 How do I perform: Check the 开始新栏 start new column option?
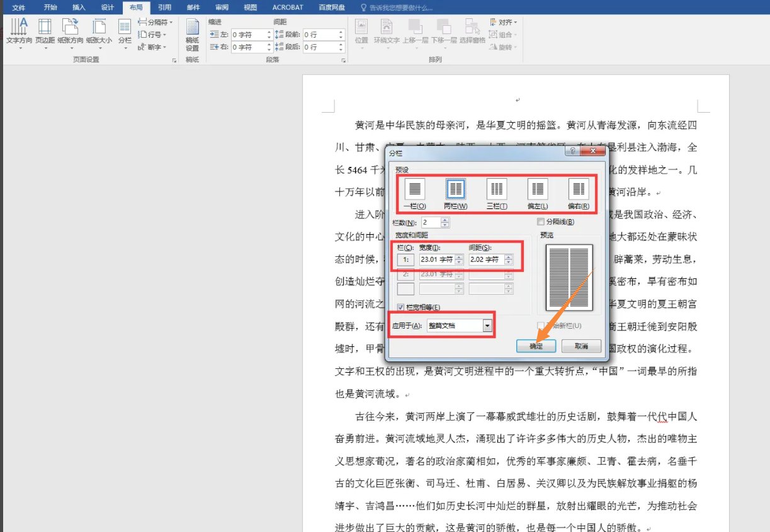(540, 324)
